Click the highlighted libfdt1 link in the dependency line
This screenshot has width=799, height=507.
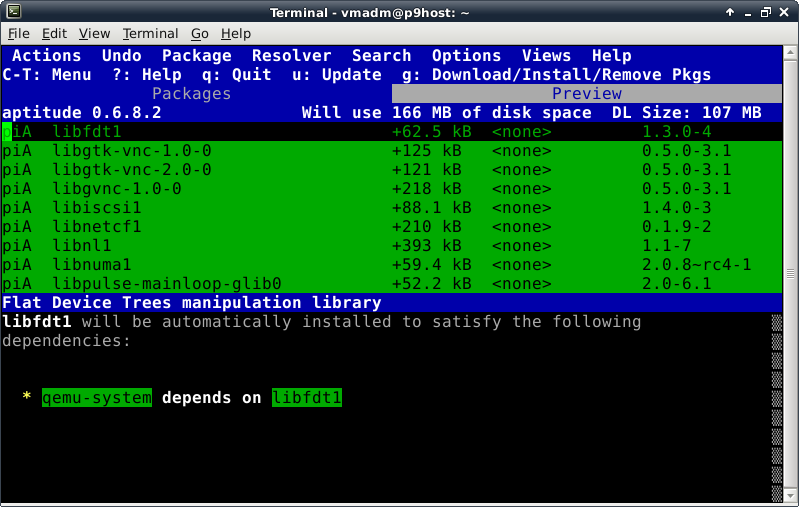tap(306, 398)
